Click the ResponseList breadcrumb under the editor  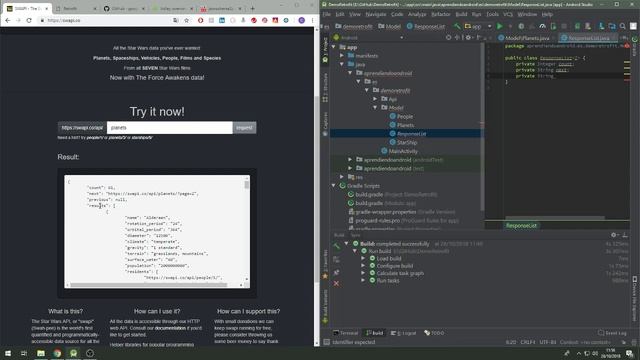[x=521, y=225]
